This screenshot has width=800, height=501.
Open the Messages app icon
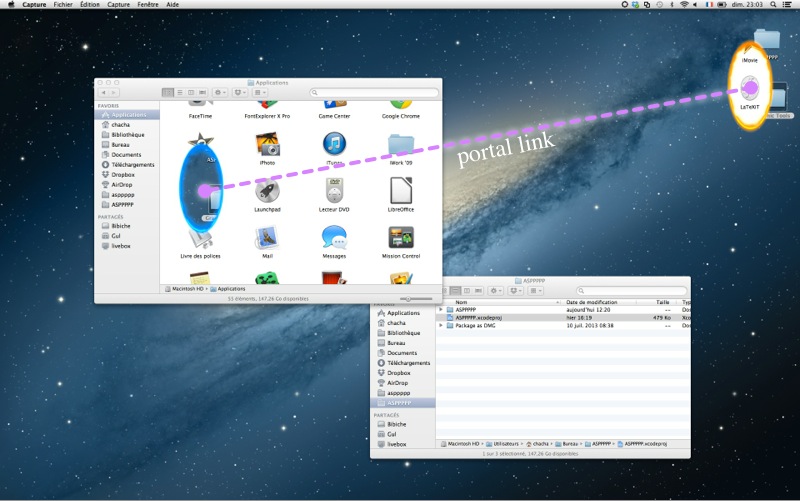click(334, 238)
